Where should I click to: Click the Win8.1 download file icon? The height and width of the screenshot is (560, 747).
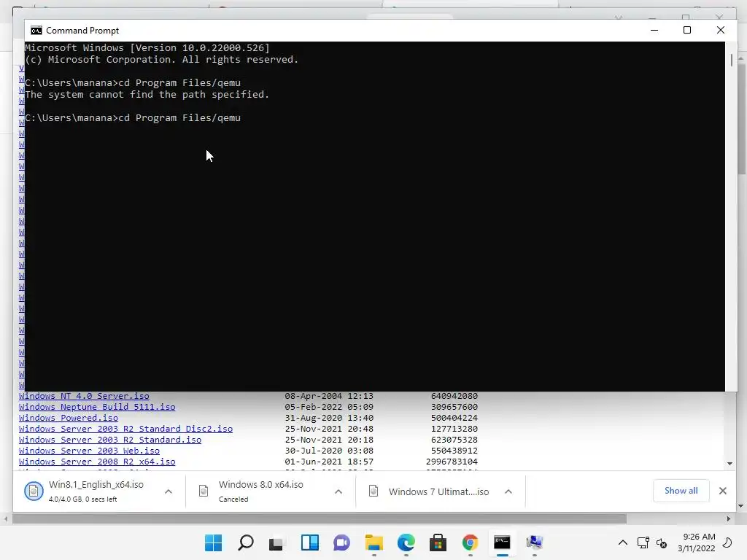[34, 491]
